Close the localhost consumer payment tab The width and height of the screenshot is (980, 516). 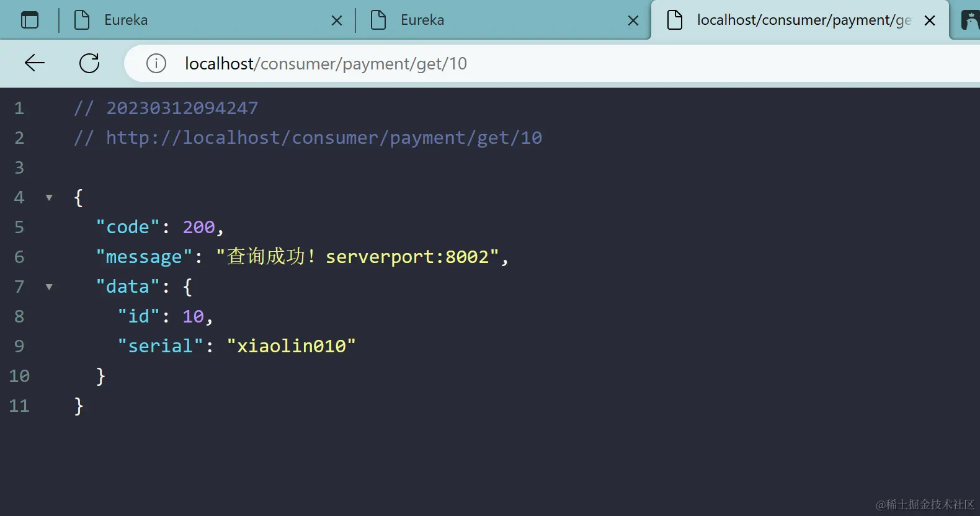[930, 20]
